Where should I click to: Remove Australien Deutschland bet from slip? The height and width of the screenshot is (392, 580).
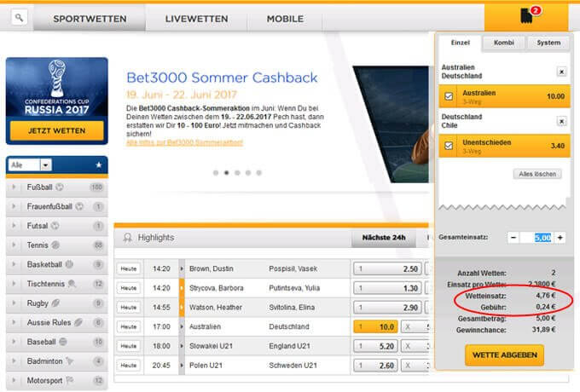(x=561, y=72)
